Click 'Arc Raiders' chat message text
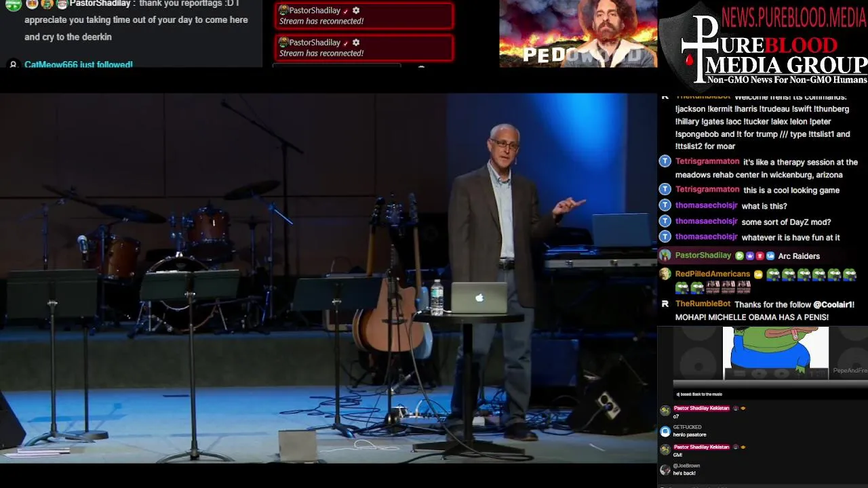868x488 pixels. pyautogui.click(x=799, y=256)
